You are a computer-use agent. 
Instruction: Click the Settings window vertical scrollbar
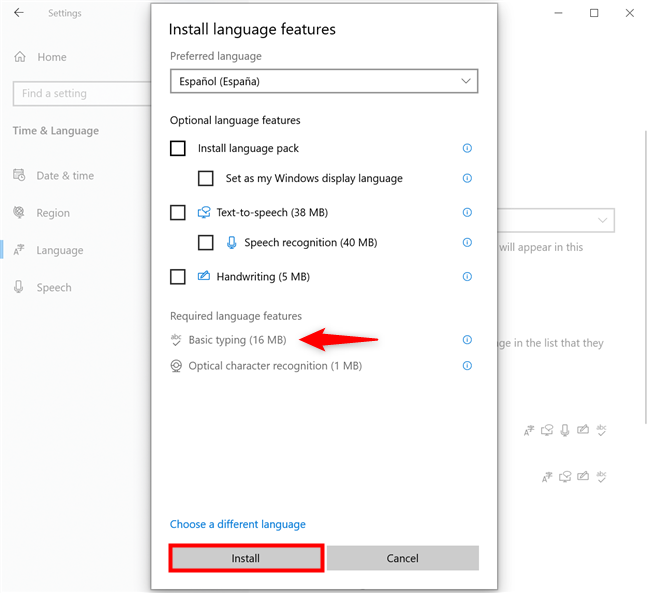(x=646, y=277)
